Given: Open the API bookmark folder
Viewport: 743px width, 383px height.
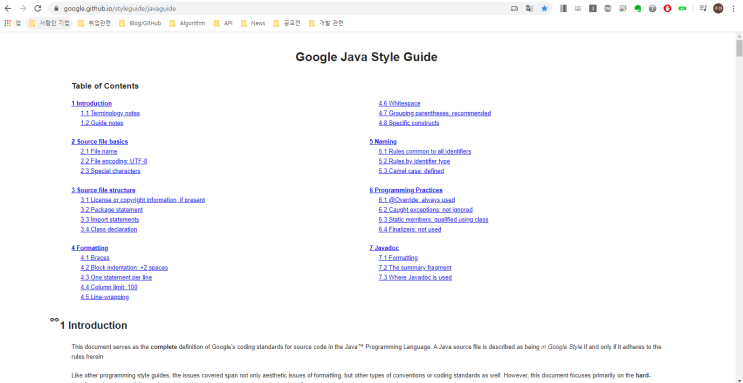Looking at the screenshot, I should coord(223,23).
